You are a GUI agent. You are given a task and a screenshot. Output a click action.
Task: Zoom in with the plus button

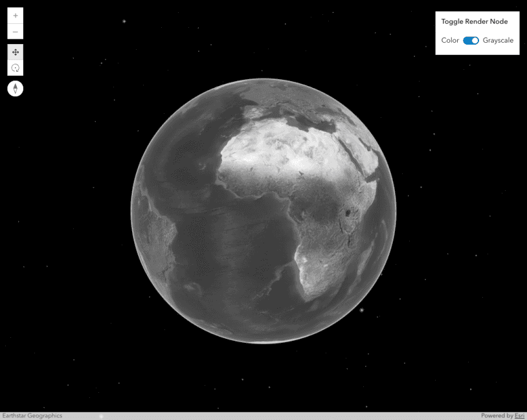tap(16, 16)
